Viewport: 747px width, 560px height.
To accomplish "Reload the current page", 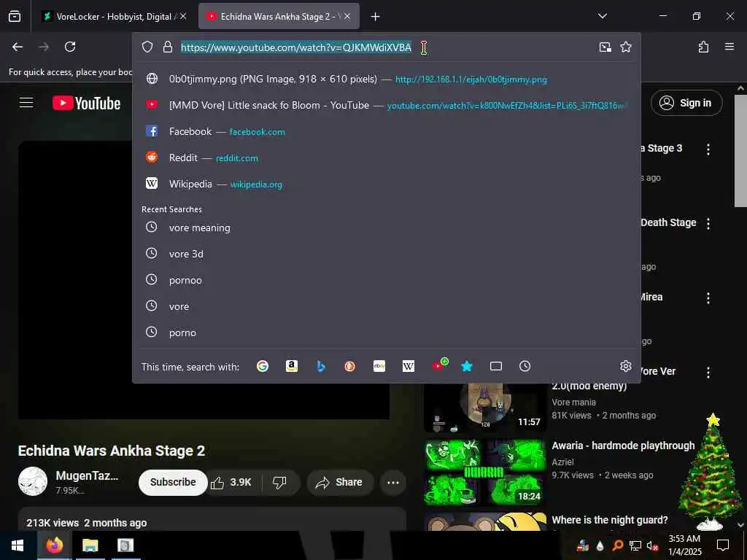I will tap(70, 47).
